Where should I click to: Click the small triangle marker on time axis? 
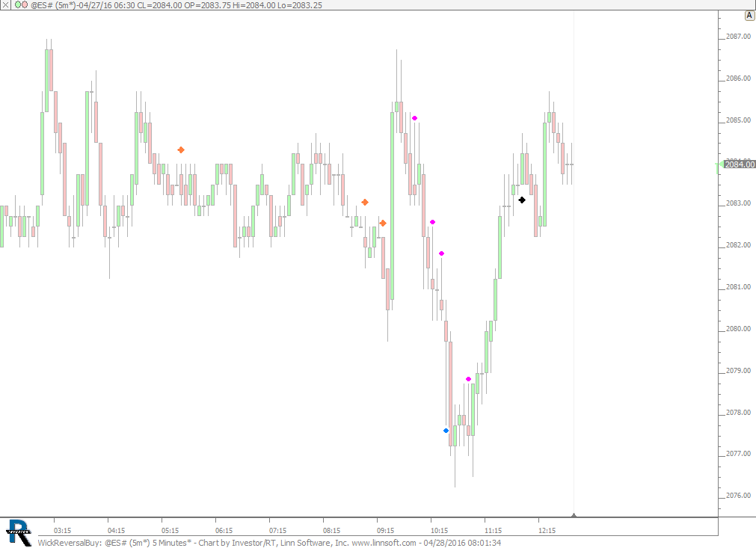(574, 515)
